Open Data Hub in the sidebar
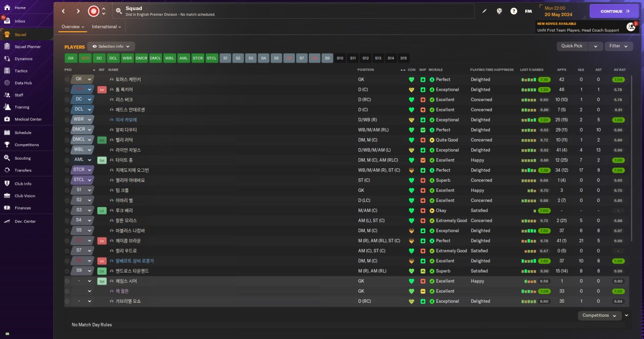 point(23,83)
